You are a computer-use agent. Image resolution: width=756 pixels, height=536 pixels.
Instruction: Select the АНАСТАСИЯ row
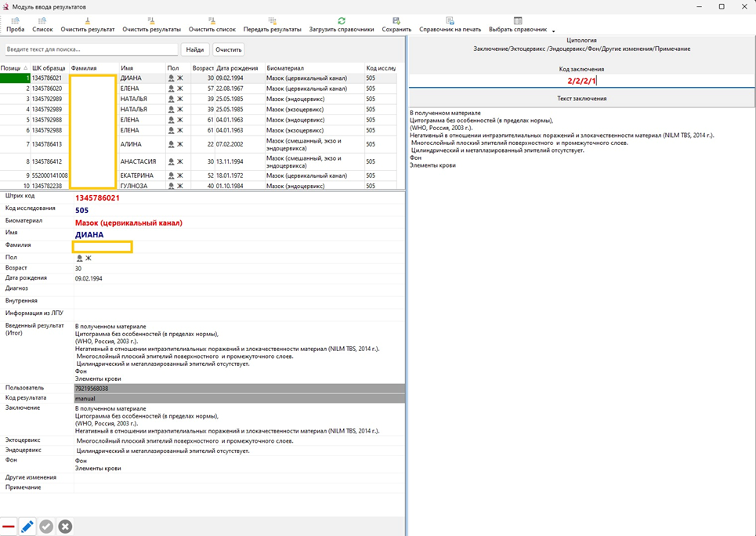pos(199,161)
